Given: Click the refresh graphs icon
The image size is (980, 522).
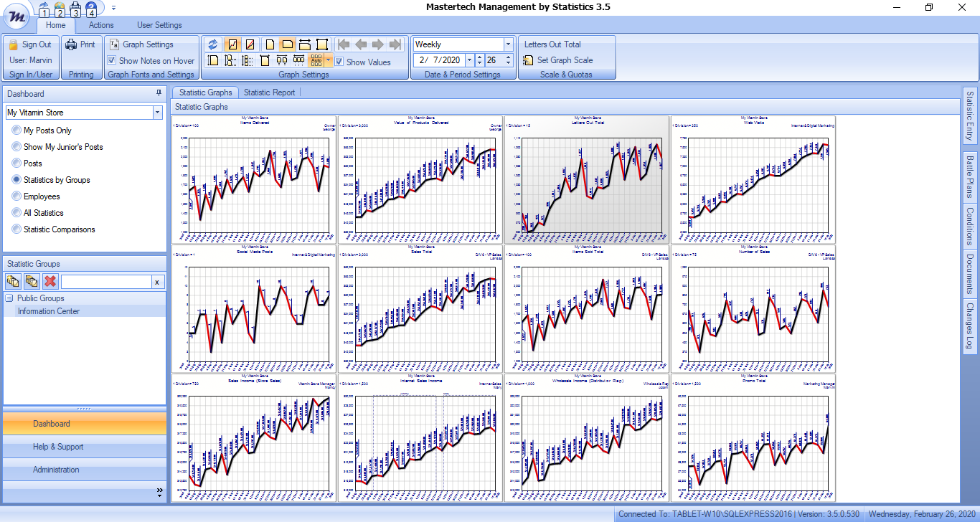Looking at the screenshot, I should (213, 44).
